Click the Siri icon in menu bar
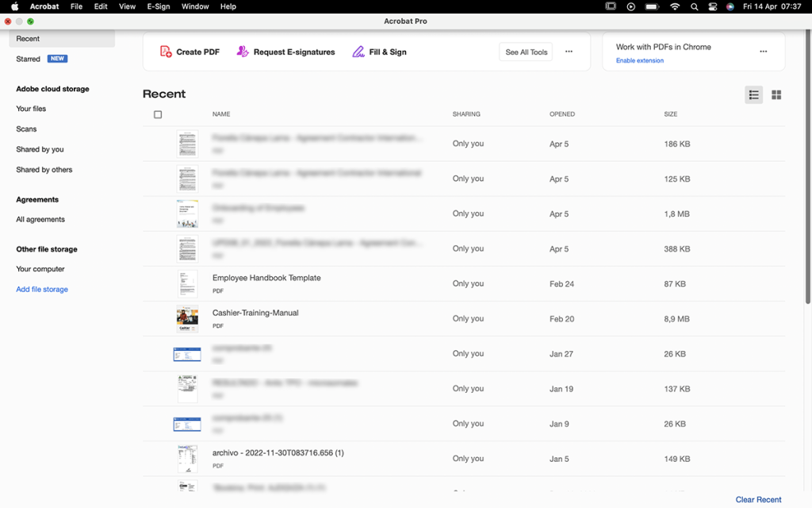Viewport: 812px width, 508px height. click(730, 6)
